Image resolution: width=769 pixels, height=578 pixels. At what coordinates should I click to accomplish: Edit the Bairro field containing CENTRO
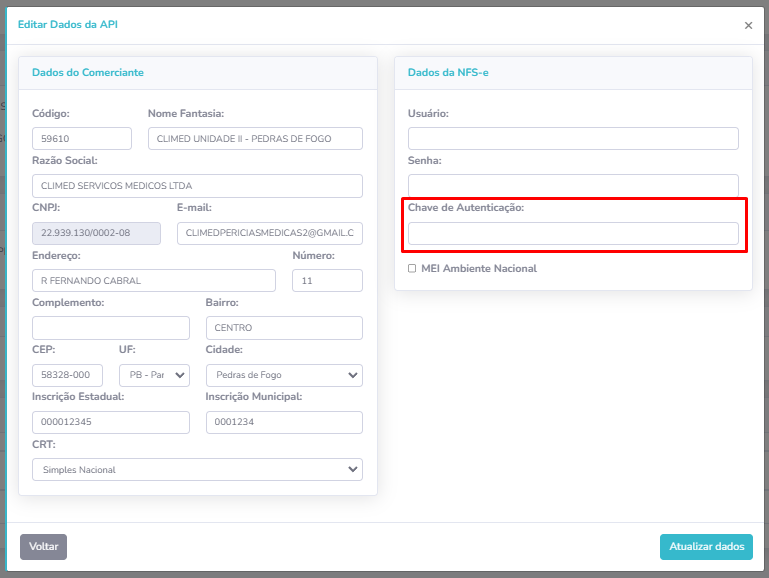[284, 328]
